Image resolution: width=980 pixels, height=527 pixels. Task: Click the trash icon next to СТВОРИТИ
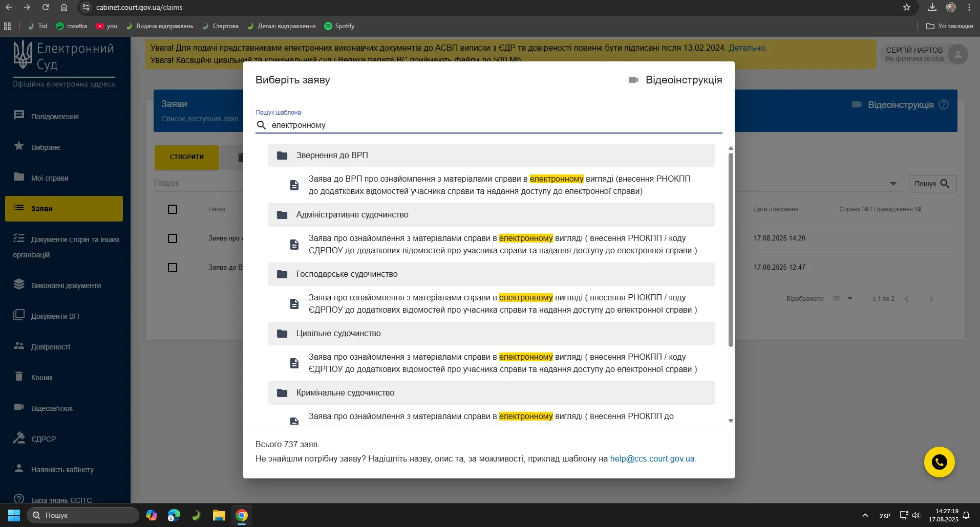239,158
